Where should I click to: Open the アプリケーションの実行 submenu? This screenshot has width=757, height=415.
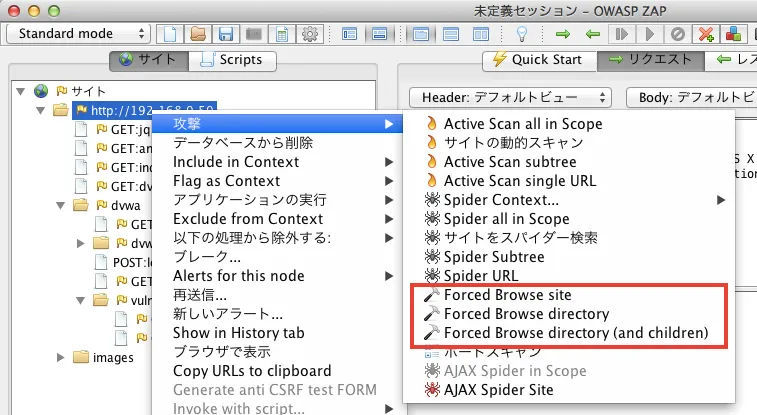277,200
